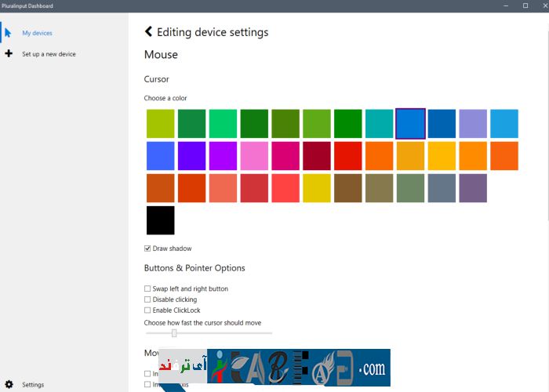Image resolution: width=549 pixels, height=392 pixels.
Task: Click the Settings gear icon
Action: pyautogui.click(x=9, y=385)
